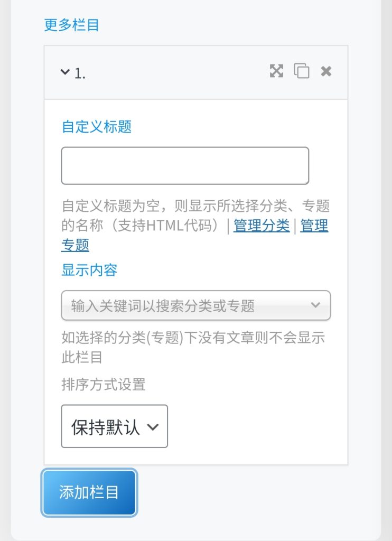Click the "1." item title text
The width and height of the screenshot is (392, 541).
click(80, 73)
